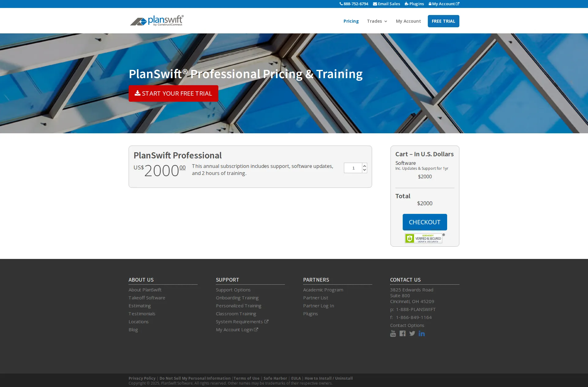This screenshot has height=387, width=588.
Task: Open Testimonials footer link
Action: click(x=142, y=314)
